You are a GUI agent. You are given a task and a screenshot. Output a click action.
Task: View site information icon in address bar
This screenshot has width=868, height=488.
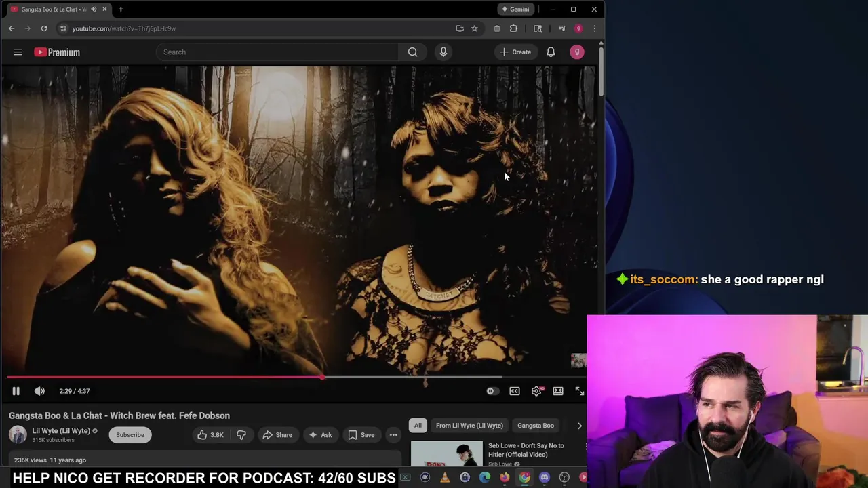(x=63, y=28)
